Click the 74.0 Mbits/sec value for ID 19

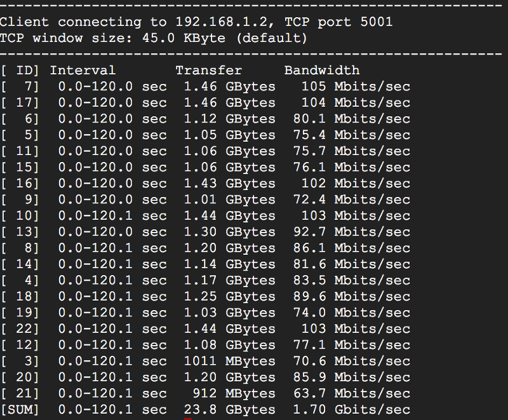coord(352,313)
